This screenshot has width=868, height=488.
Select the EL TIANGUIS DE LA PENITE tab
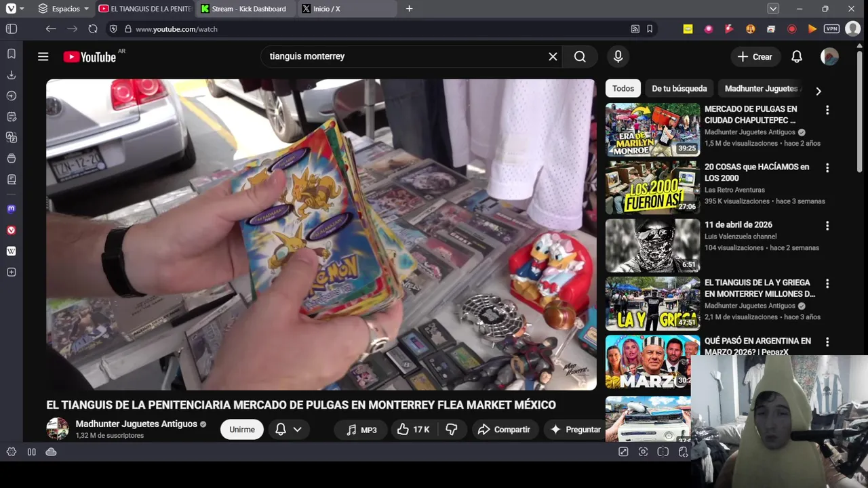[145, 9]
